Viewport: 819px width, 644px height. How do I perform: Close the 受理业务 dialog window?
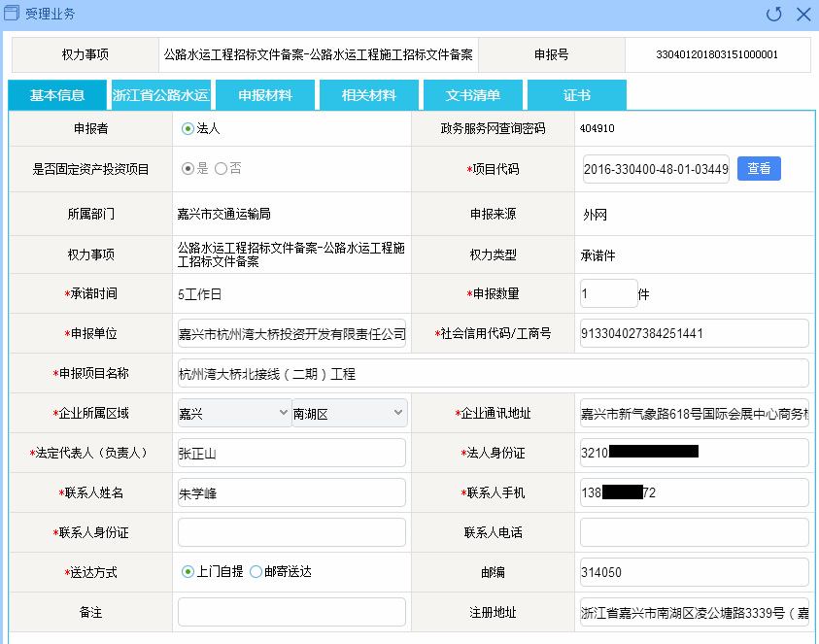[x=802, y=14]
